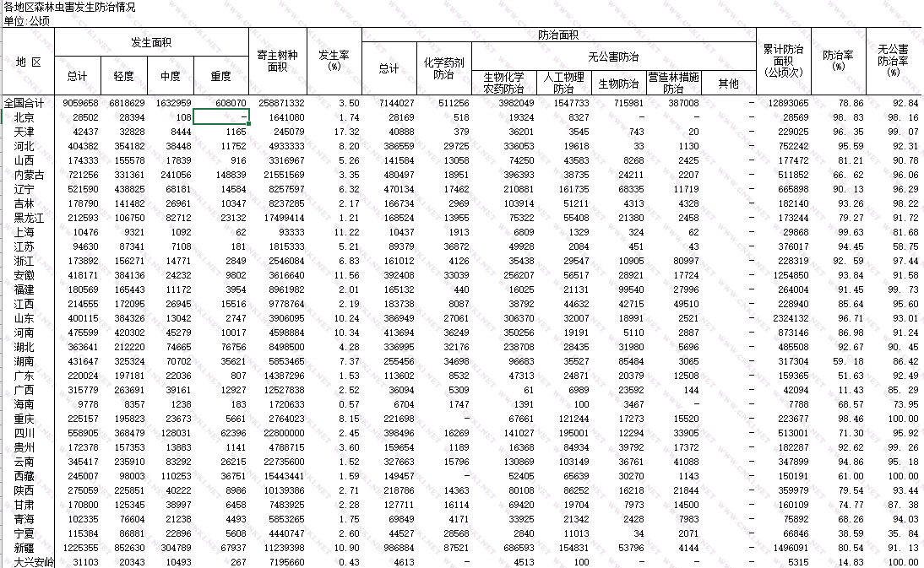Select 广东's 寄主树种面积 value 14387296

click(x=284, y=376)
